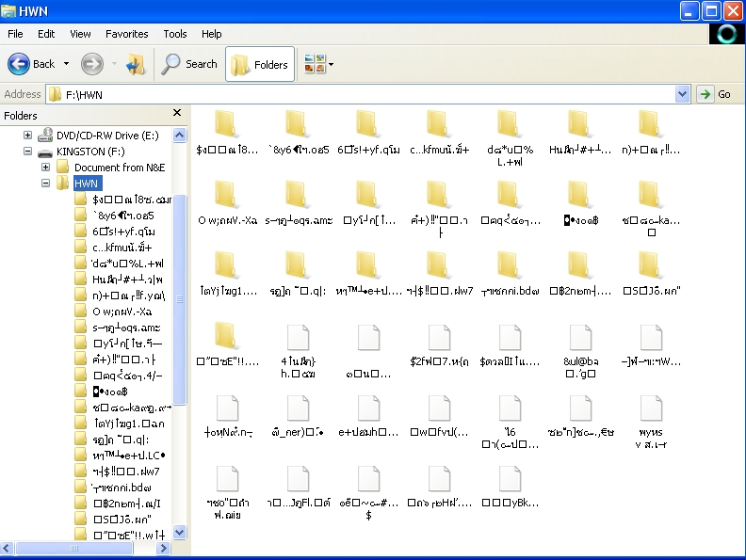Screen dimensions: 746x560
Task: Open the Edit menu
Action: (x=46, y=34)
